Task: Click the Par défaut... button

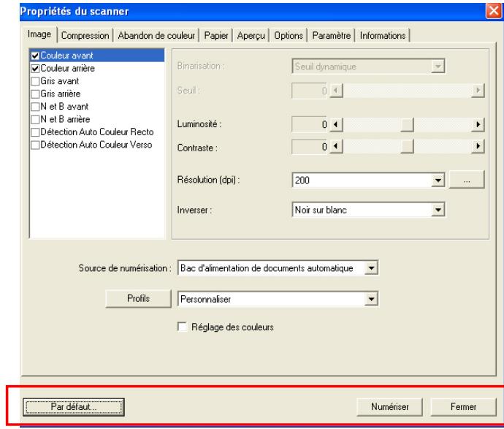Action: pos(74,407)
